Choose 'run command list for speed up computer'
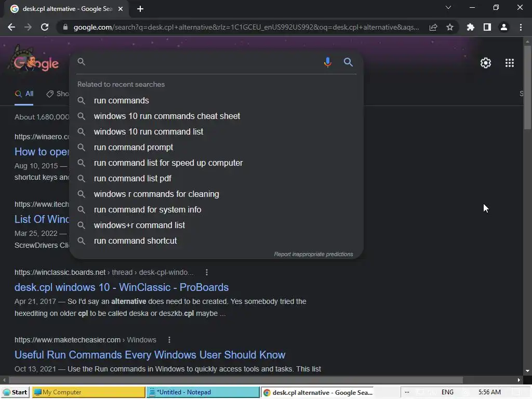This screenshot has height=399, width=532. tap(216, 163)
